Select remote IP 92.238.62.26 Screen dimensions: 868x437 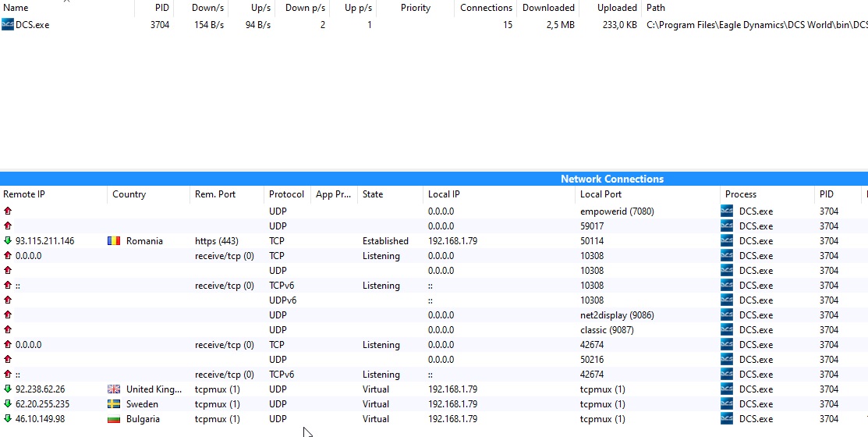click(40, 389)
